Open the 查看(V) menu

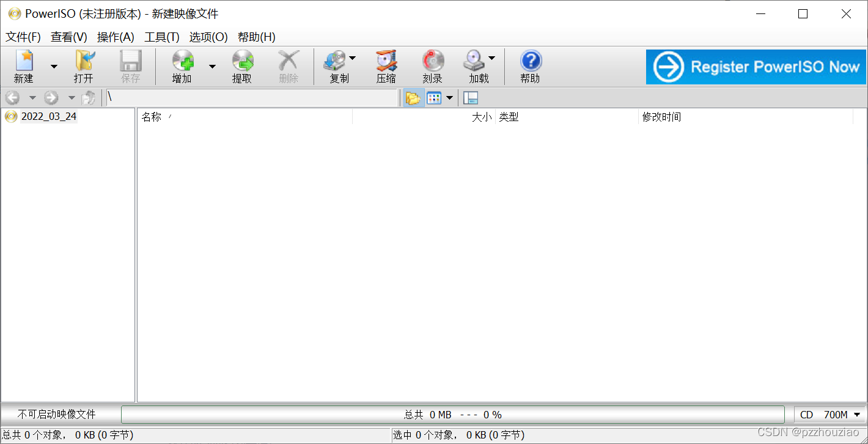pyautogui.click(x=69, y=37)
